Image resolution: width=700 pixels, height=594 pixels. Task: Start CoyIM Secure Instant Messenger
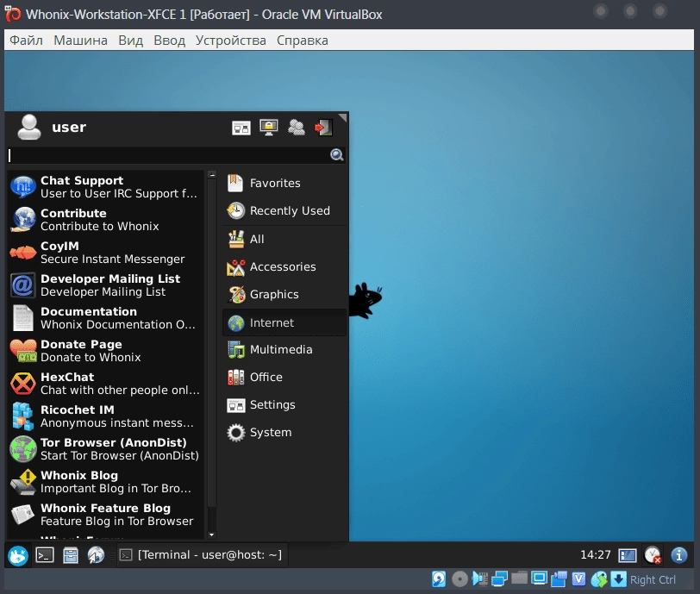(x=105, y=253)
